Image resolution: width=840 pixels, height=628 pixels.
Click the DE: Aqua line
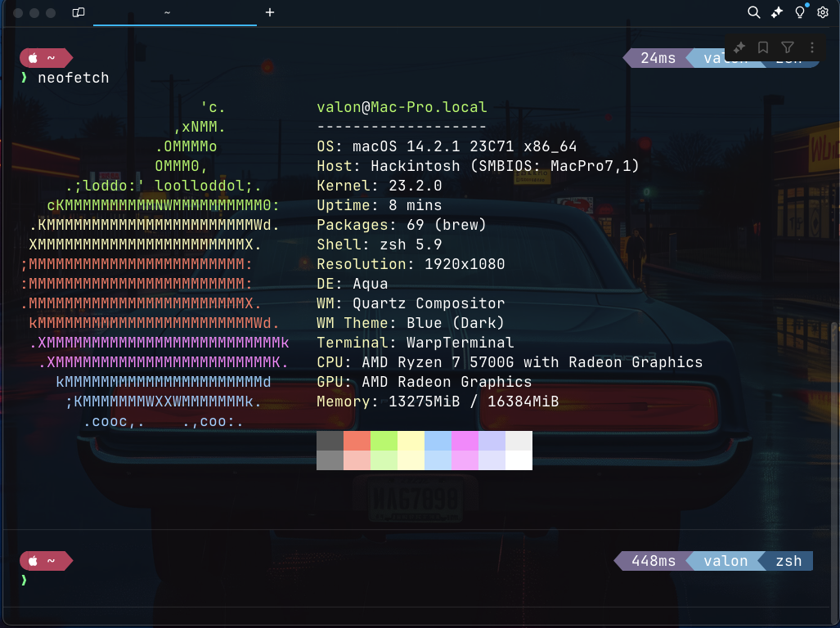click(x=352, y=284)
